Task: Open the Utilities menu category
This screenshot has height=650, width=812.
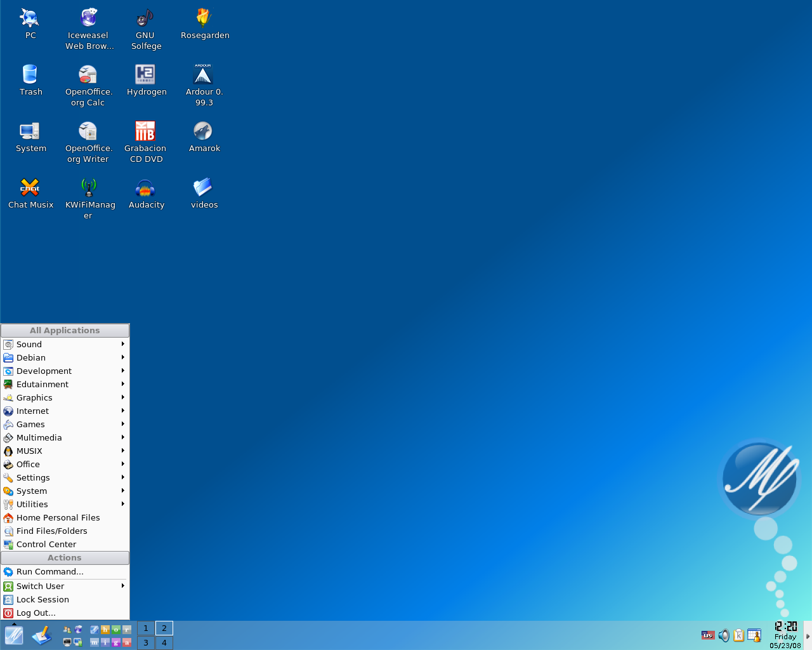Action: point(65,504)
